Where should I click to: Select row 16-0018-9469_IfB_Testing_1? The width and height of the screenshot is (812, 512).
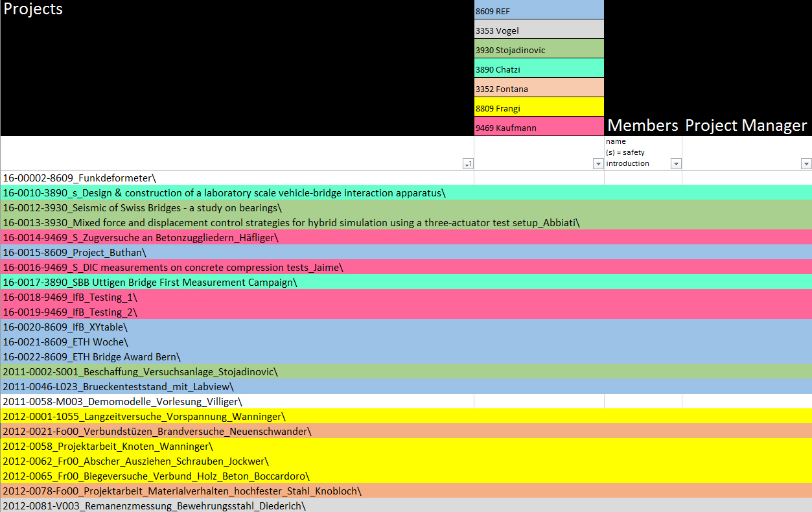pyautogui.click(x=406, y=297)
